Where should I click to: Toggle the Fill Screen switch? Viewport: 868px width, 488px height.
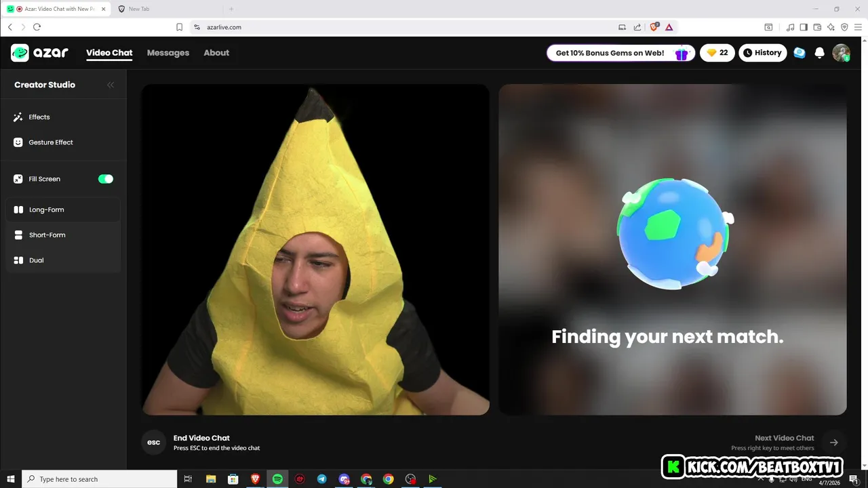(106, 179)
